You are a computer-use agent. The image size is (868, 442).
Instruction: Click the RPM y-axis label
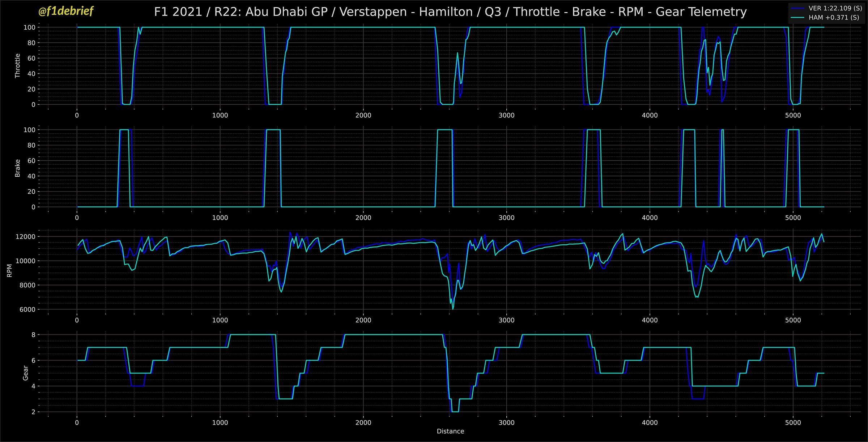pos(9,271)
